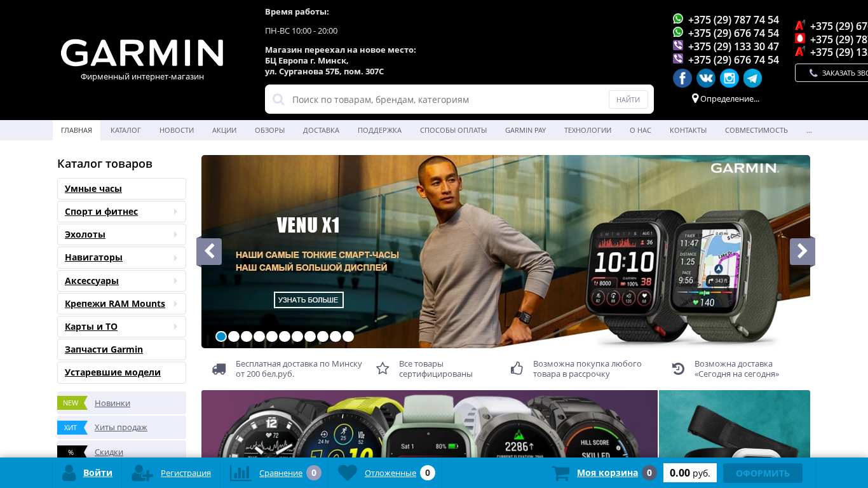Open the Facebook social icon
The height and width of the screenshot is (488, 868).
682,78
